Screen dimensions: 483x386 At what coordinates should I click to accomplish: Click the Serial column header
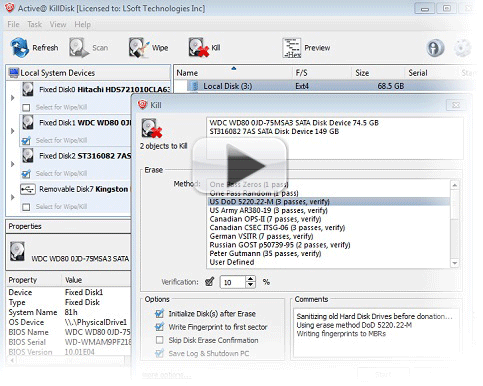418,73
